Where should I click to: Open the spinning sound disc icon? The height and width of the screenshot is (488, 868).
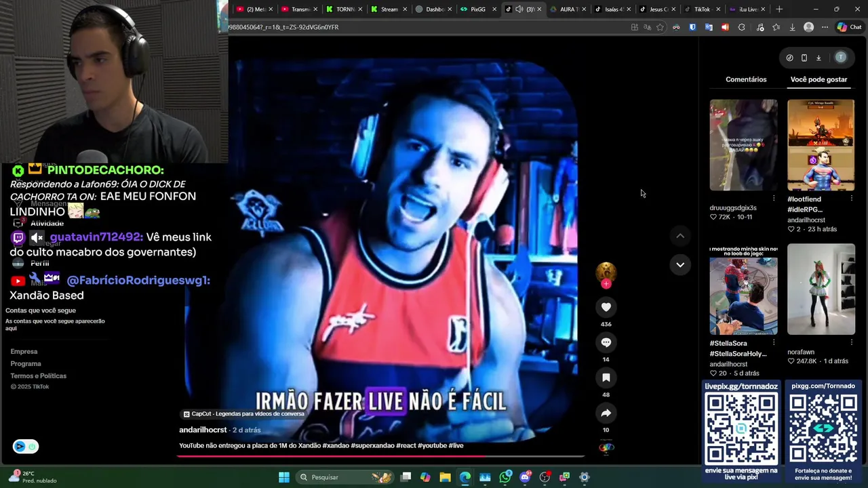coord(606,447)
